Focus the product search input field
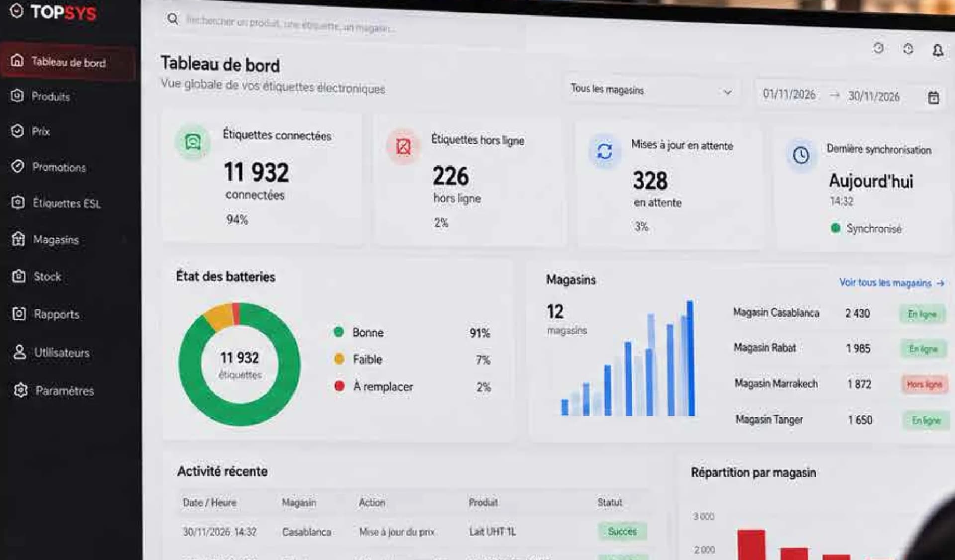The width and height of the screenshot is (955, 560). [x=291, y=24]
